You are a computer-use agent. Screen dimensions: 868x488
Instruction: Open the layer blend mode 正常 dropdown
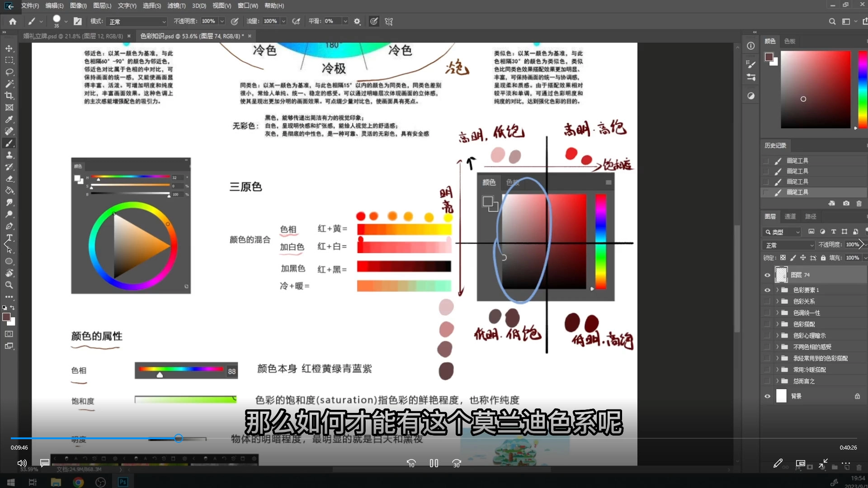[789, 245]
